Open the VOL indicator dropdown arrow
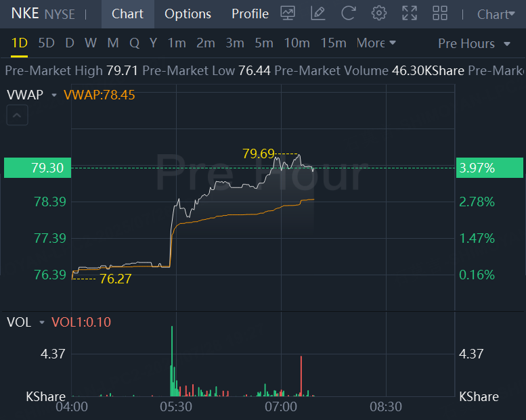Screen dimensions: 526x420 pos(42,323)
